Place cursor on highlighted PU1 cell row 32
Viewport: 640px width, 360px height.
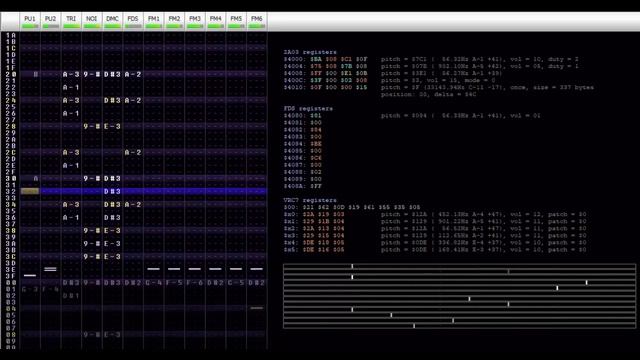click(x=30, y=191)
